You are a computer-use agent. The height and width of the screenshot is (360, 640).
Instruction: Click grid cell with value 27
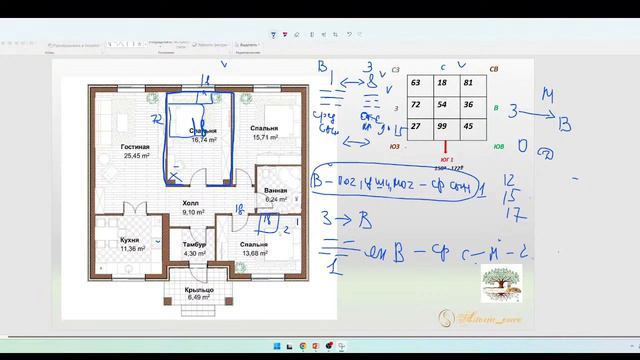coord(420,129)
